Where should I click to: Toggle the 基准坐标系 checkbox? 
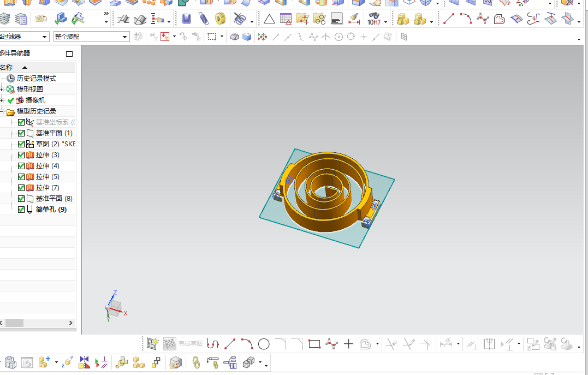click(x=21, y=122)
